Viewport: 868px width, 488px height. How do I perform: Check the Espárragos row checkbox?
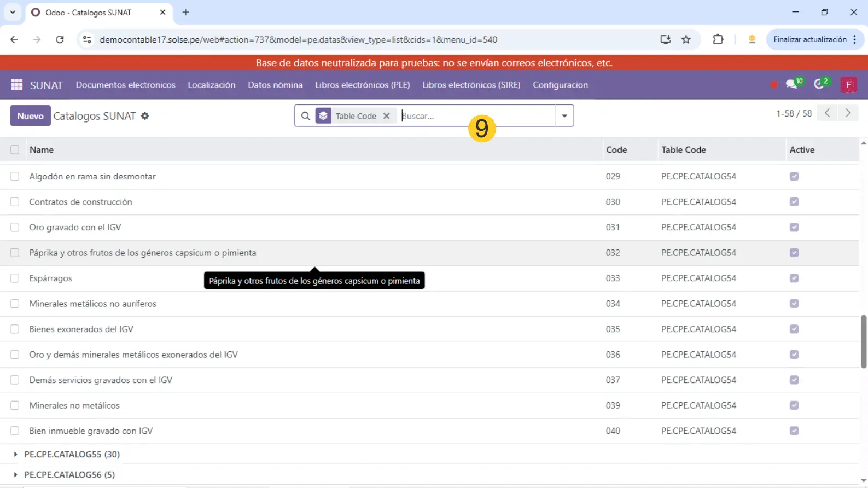(15, 278)
